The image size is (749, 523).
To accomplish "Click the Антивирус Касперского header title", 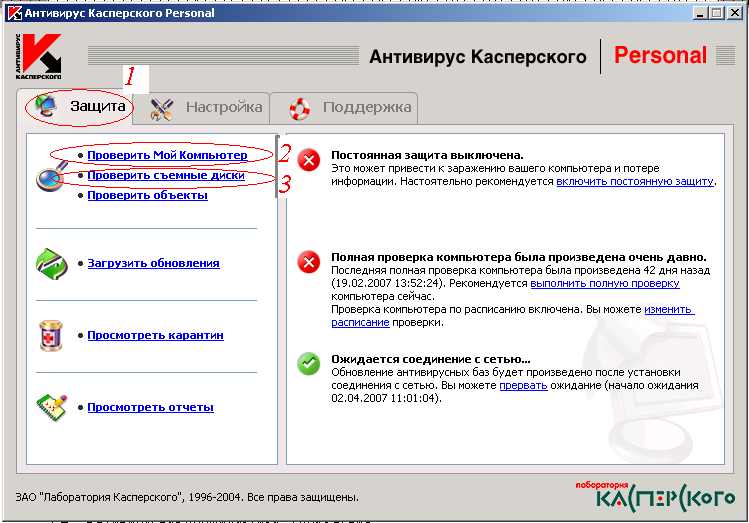I will pyautogui.click(x=478, y=57).
